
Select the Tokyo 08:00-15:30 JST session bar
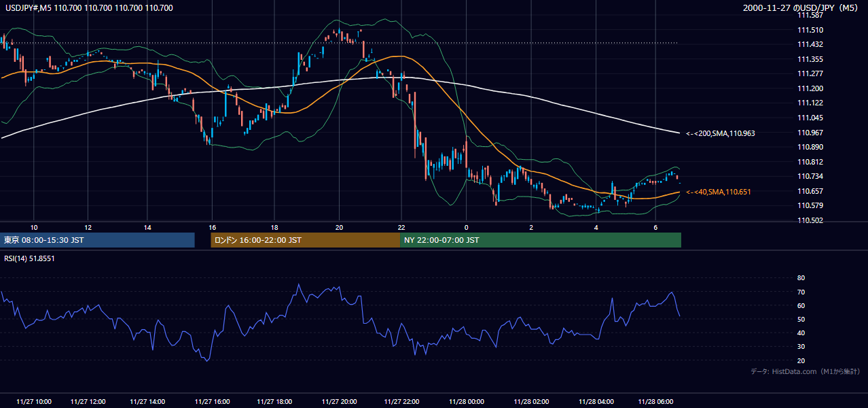pos(98,240)
